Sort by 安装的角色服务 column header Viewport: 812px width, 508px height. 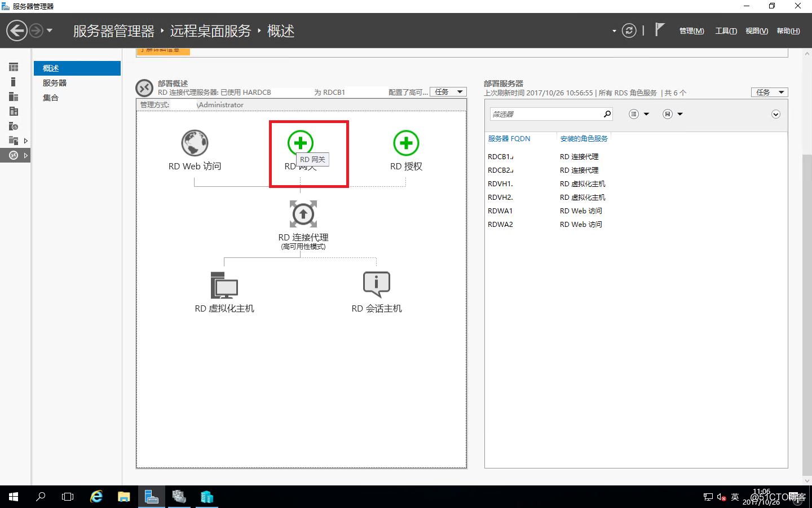[584, 138]
